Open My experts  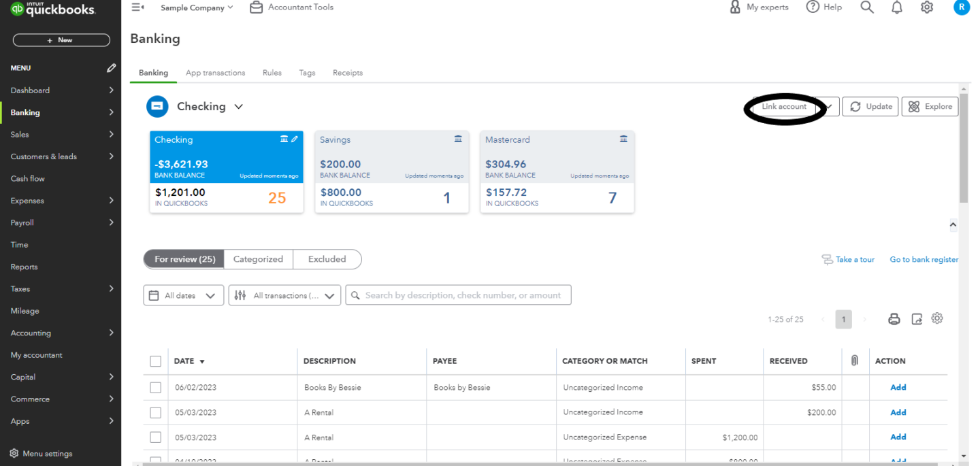(759, 7)
